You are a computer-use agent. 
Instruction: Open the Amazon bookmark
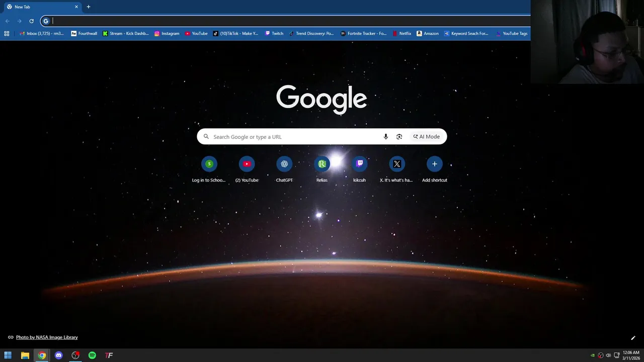(x=428, y=34)
